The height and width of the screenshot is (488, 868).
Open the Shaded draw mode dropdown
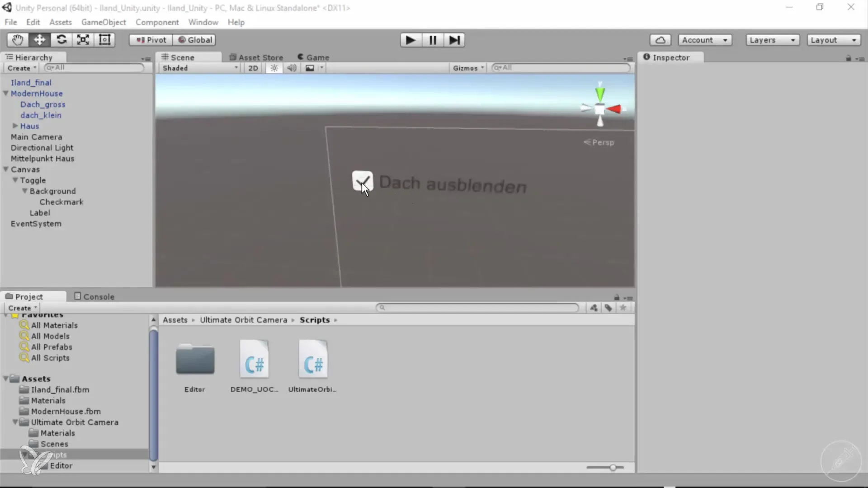[x=199, y=68]
